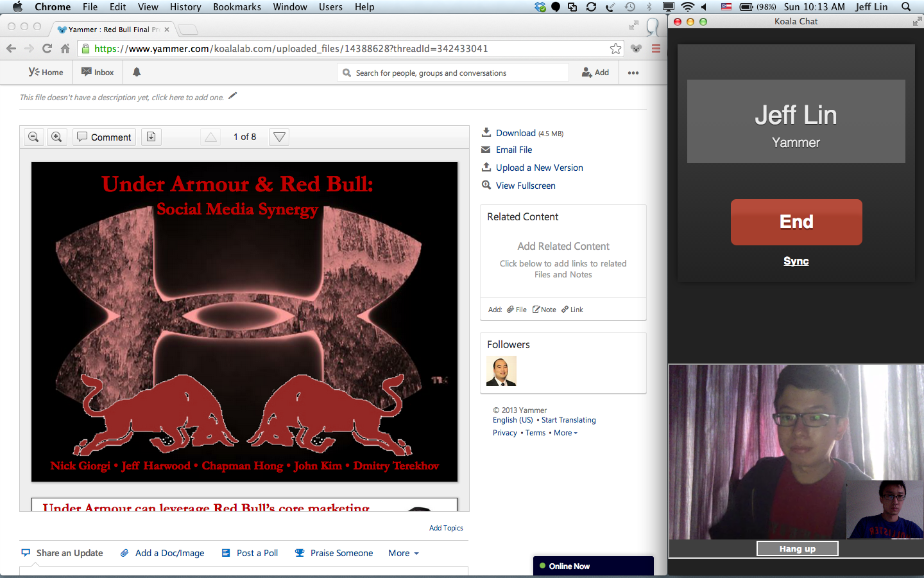Open the File menu
This screenshot has width=924, height=578.
pyautogui.click(x=90, y=7)
